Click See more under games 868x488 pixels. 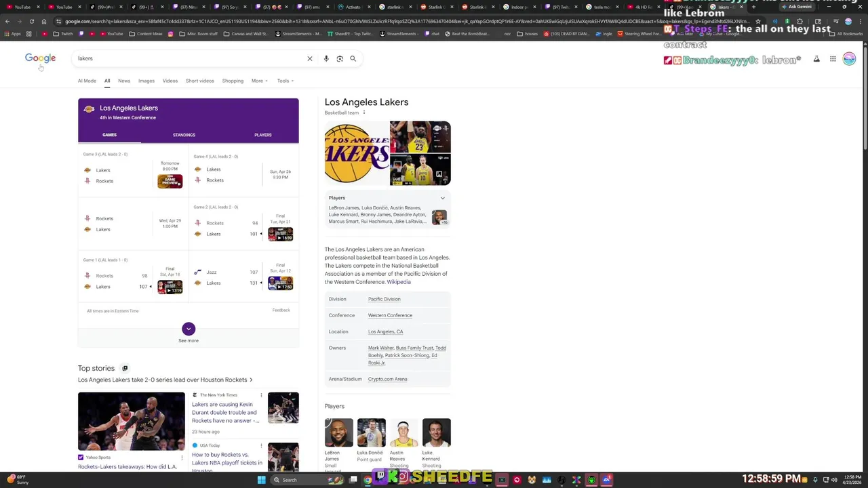[189, 340]
